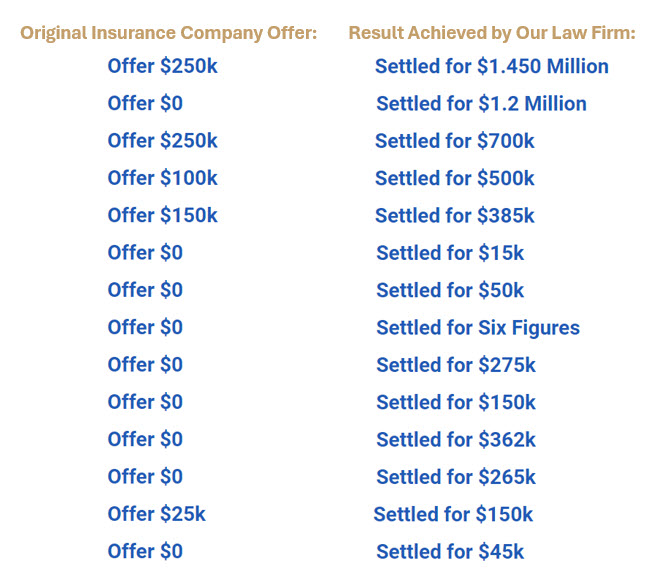Select 'Settled for $362k' line

[456, 440]
